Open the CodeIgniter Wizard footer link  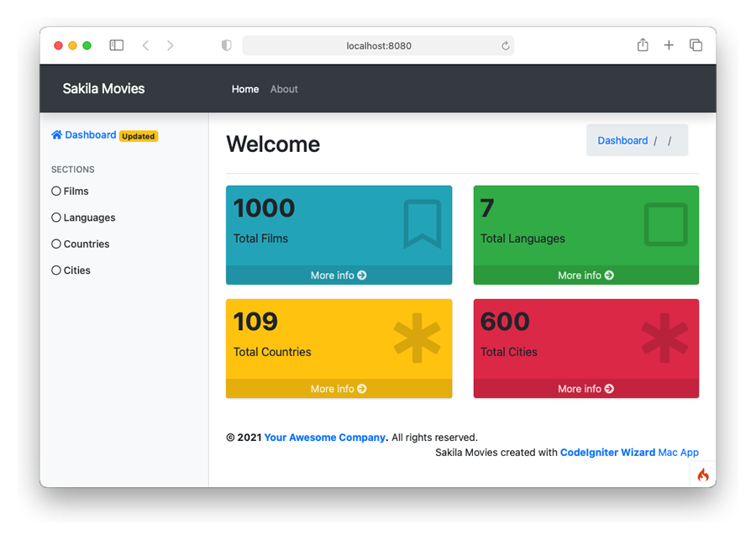(x=607, y=453)
